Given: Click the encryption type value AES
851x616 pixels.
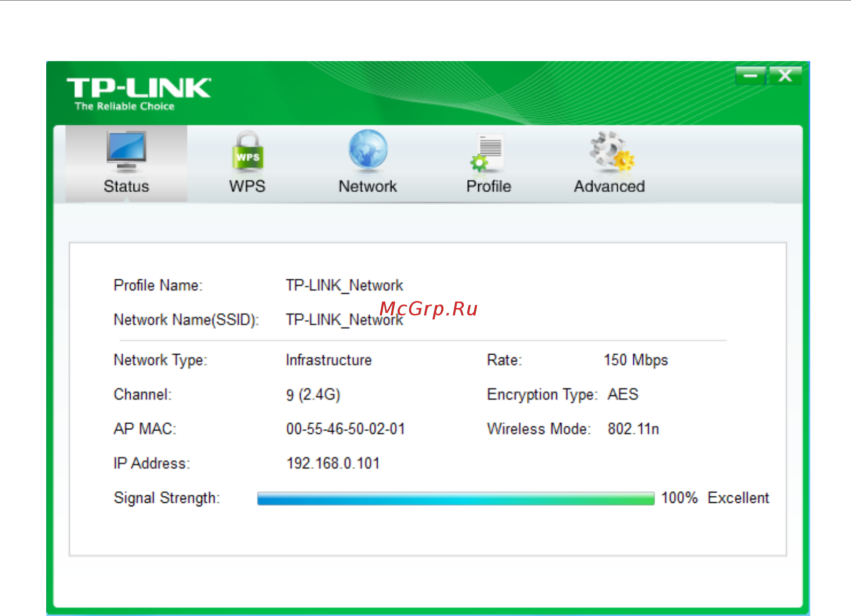Looking at the screenshot, I should point(623,394).
